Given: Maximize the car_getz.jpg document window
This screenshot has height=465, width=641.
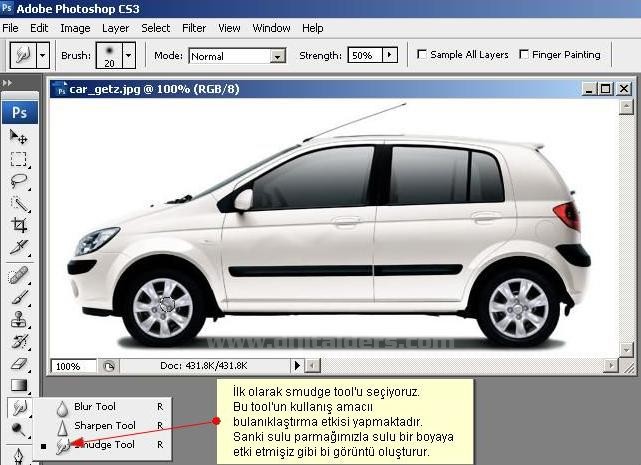Looking at the screenshot, I should pos(606,88).
